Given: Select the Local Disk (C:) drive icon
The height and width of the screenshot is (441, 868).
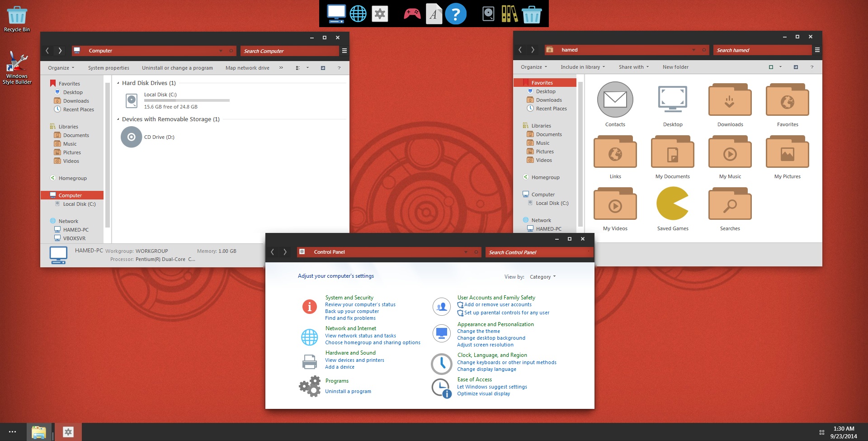Looking at the screenshot, I should click(x=132, y=100).
